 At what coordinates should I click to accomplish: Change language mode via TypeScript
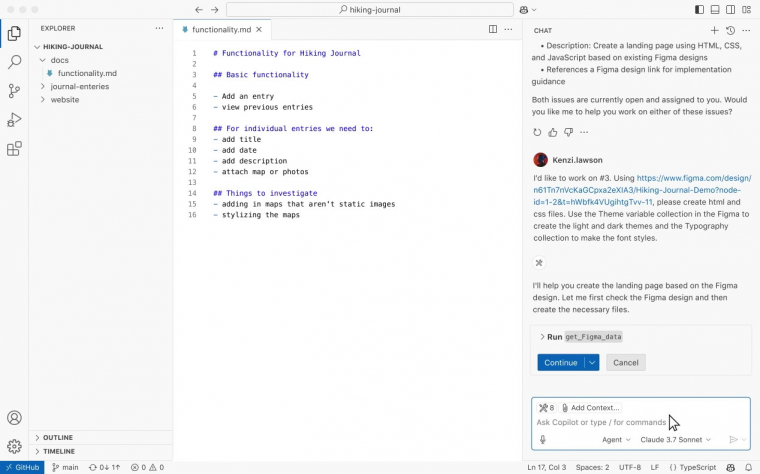click(x=692, y=468)
